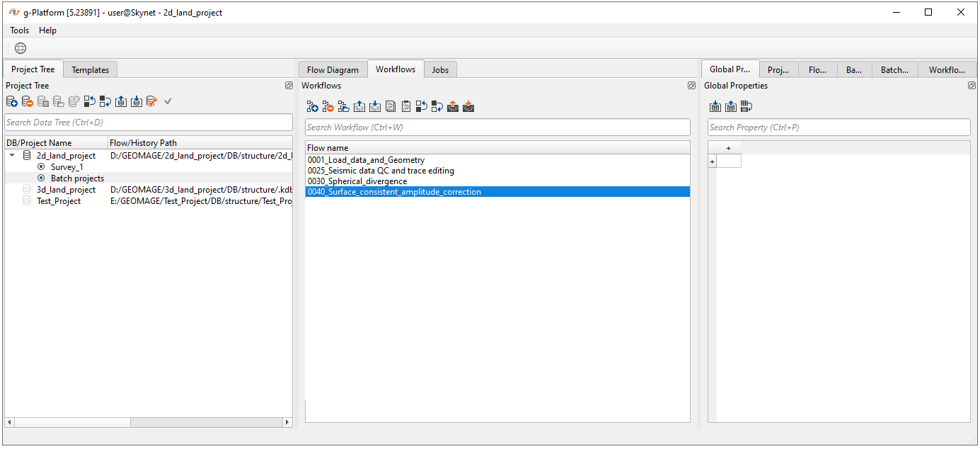The height and width of the screenshot is (449, 980).
Task: Click the remove workflow icon with orange minus
Action: click(x=328, y=107)
